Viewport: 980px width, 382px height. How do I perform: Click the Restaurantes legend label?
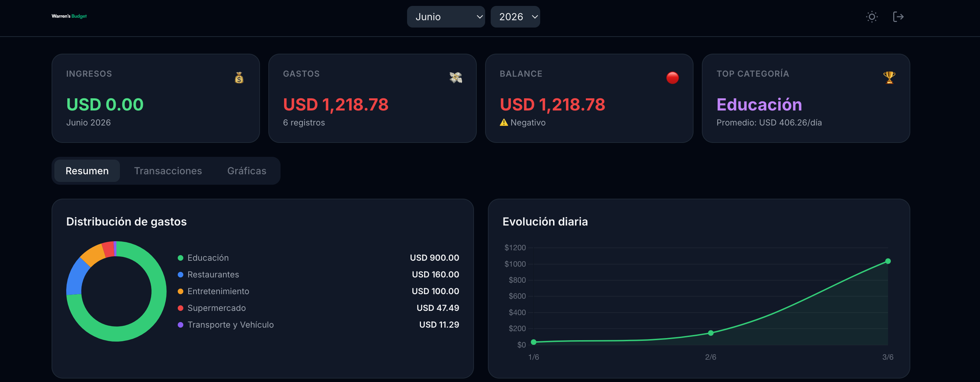click(213, 275)
